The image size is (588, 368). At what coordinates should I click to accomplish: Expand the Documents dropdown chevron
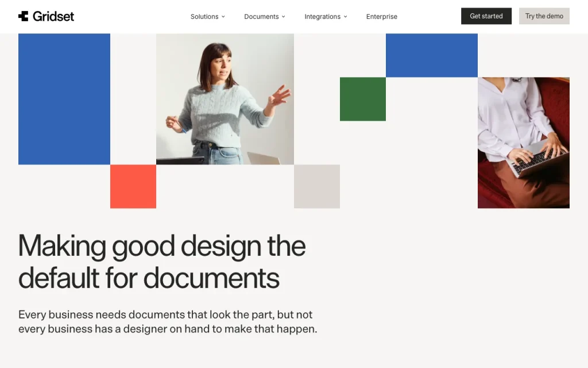[284, 17]
